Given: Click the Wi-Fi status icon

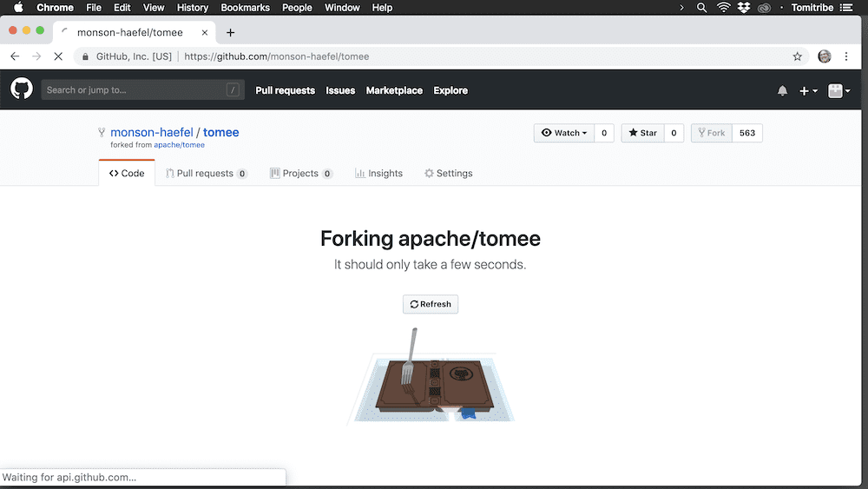Looking at the screenshot, I should coord(723,8).
